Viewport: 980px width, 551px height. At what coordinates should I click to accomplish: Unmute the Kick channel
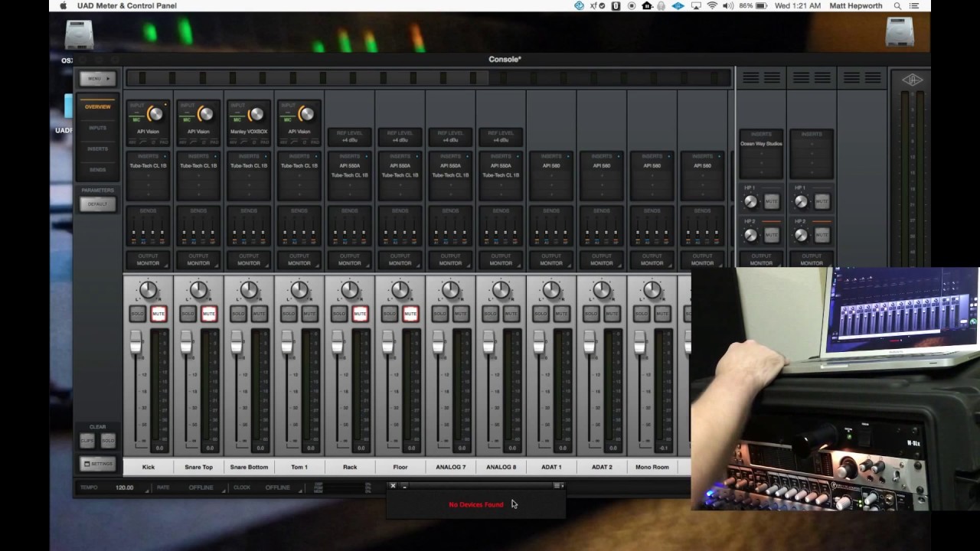point(158,314)
